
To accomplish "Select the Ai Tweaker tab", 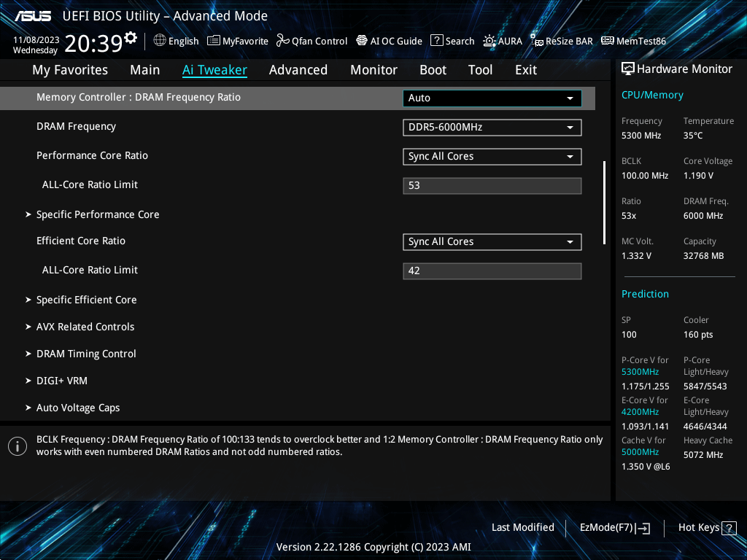I will point(215,70).
